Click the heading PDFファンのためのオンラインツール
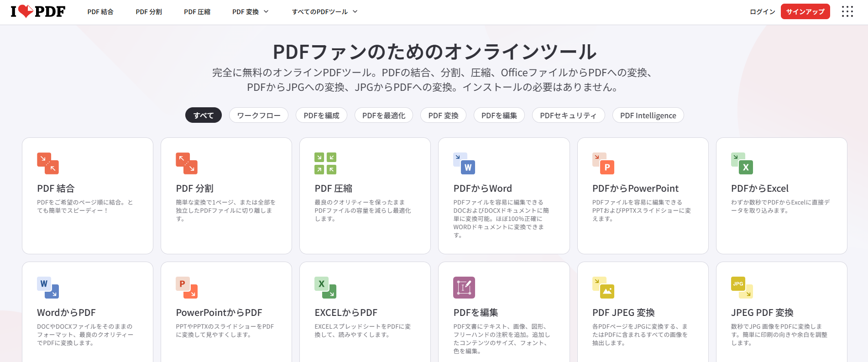Image resolution: width=868 pixels, height=362 pixels. 434,52
